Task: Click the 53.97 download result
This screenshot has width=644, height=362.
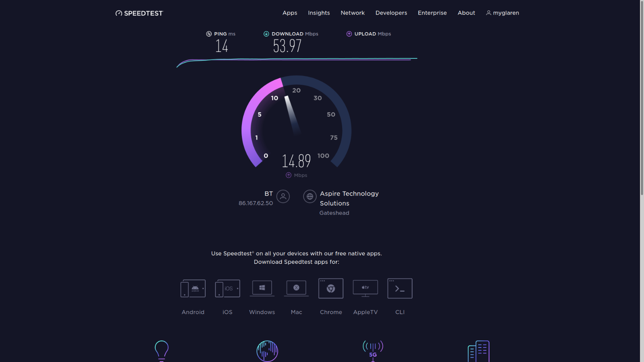Action: coord(287,46)
